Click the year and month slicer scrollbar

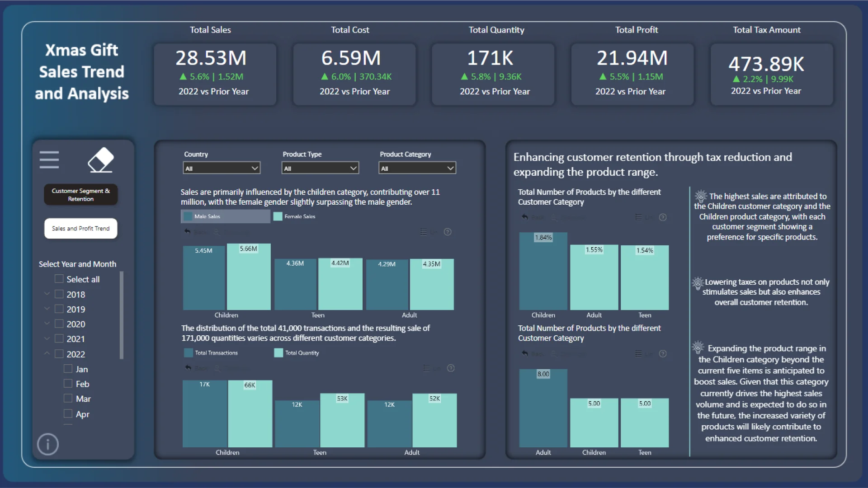coord(121,315)
